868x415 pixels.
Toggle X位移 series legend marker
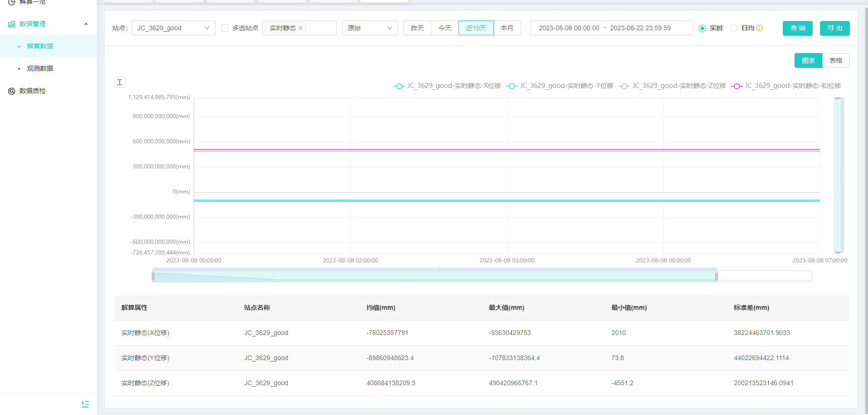(399, 86)
